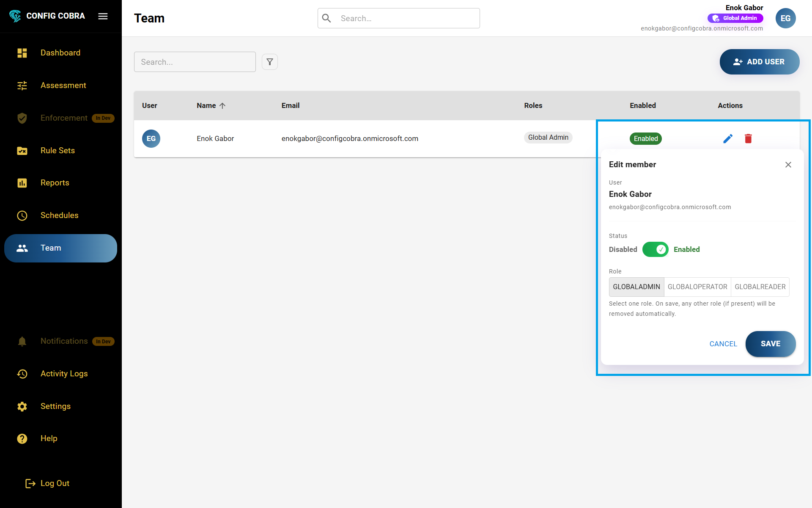
Task: Select the GLOBALREADER role
Action: (x=760, y=287)
